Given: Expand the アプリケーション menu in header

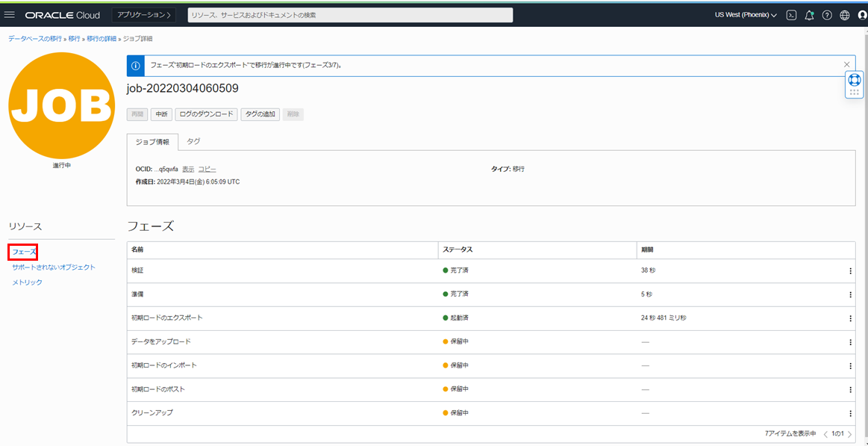Looking at the screenshot, I should [x=143, y=15].
